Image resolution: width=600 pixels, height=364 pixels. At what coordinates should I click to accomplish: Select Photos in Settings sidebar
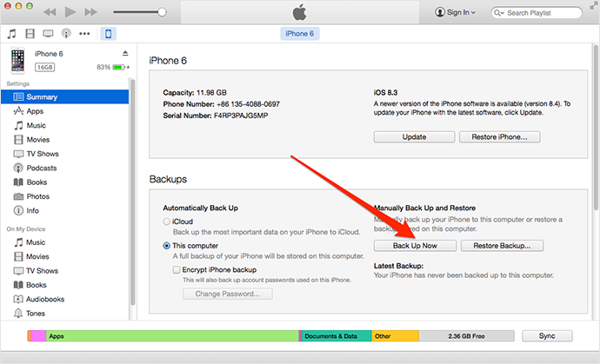(64, 196)
